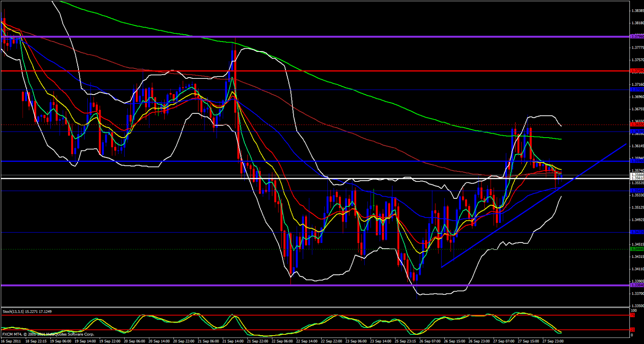644x344 pixels.
Task: Click the blue 1.35900 price level tag
Action: (637, 161)
